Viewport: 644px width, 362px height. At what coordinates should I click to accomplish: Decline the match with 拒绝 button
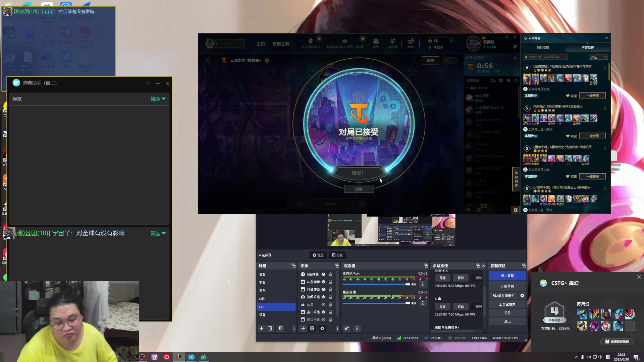tap(359, 189)
